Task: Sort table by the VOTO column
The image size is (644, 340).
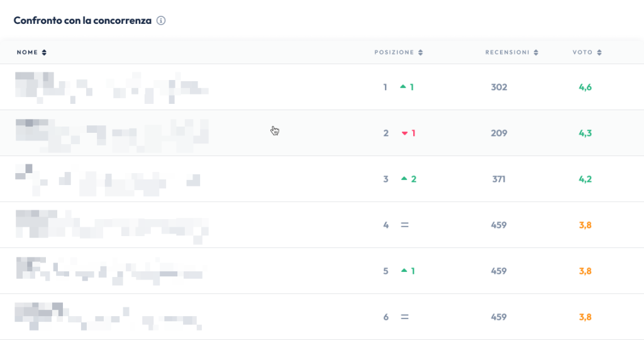Action: tap(587, 52)
